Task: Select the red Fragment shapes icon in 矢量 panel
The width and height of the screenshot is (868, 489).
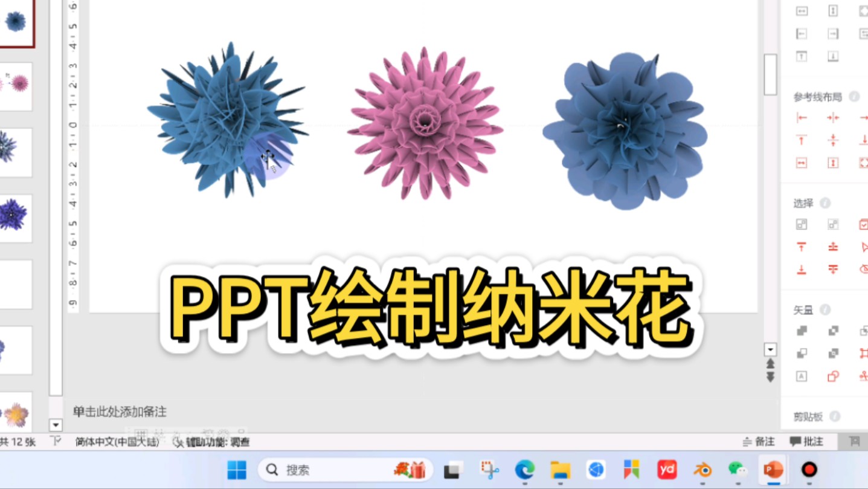Action: point(864,353)
